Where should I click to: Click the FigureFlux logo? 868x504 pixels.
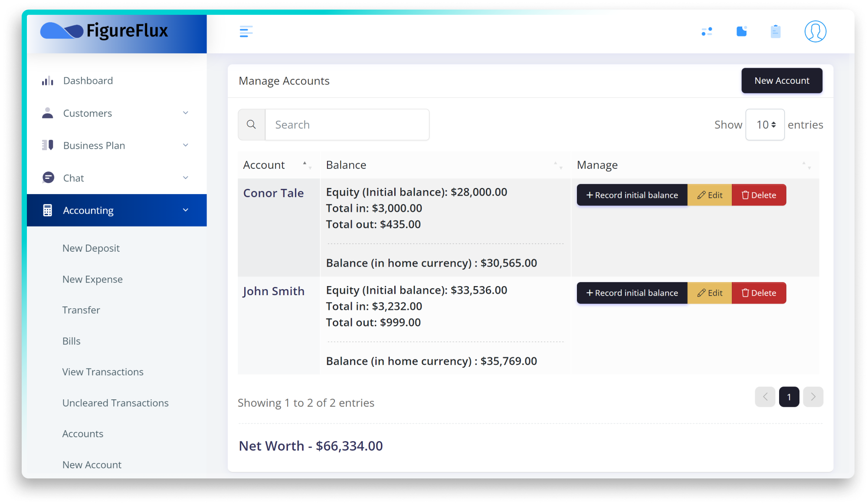click(x=105, y=31)
